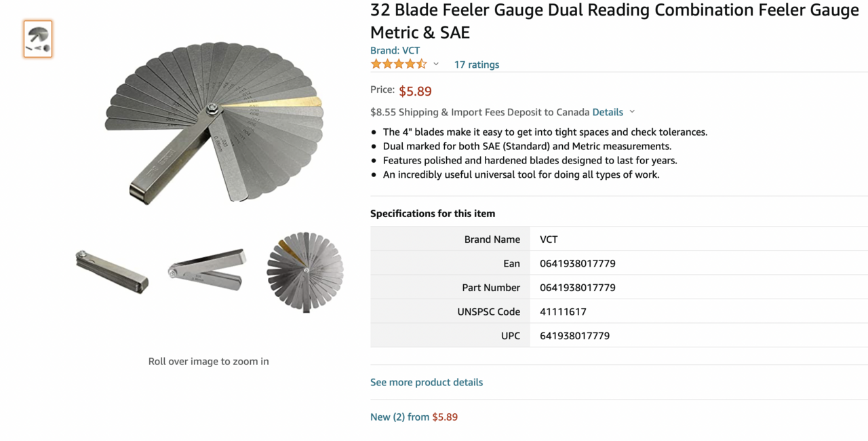The height and width of the screenshot is (441, 868).
Task: Click the half-open feeler gauge picture
Action: [x=208, y=270]
